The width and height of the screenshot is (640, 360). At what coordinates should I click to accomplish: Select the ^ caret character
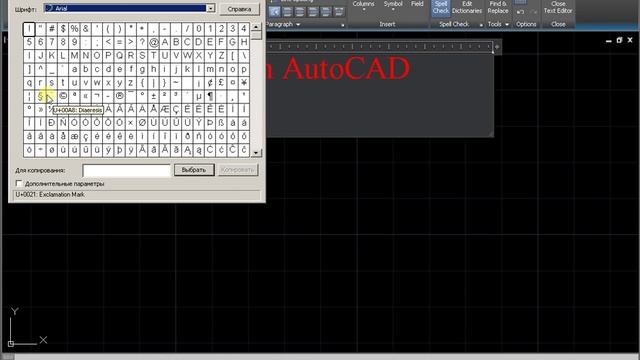point(40,69)
